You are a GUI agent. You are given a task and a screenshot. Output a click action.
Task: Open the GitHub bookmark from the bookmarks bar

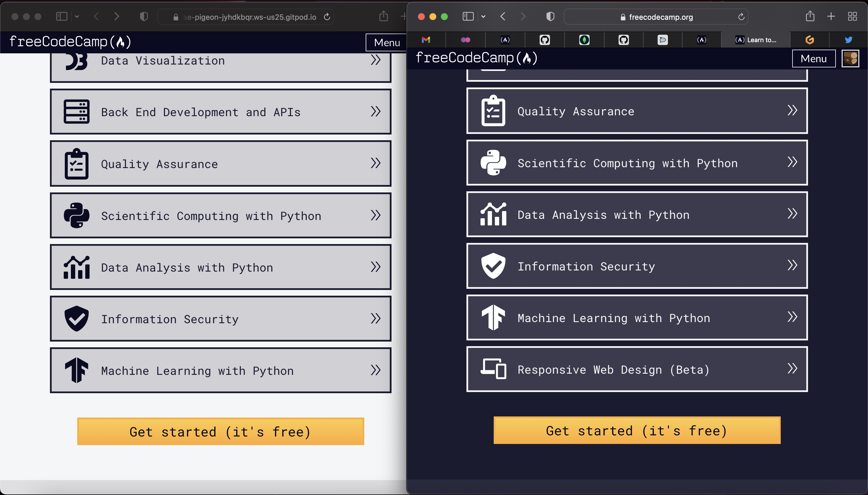(545, 40)
